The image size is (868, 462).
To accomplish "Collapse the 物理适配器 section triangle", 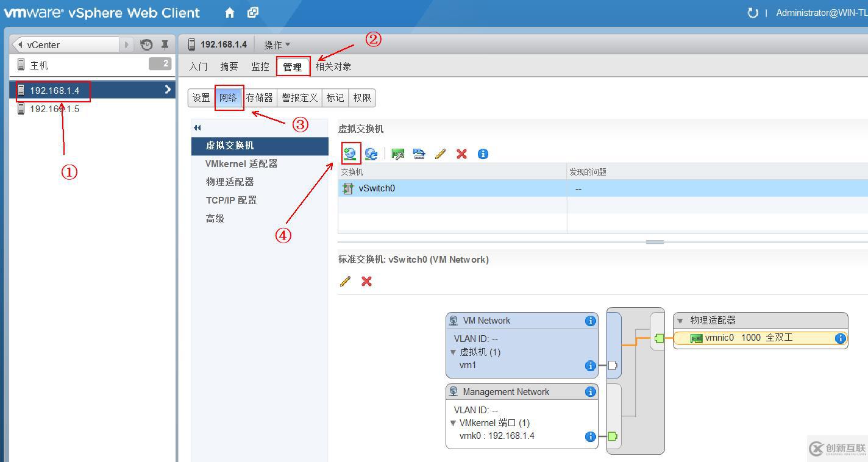I will 680,321.
